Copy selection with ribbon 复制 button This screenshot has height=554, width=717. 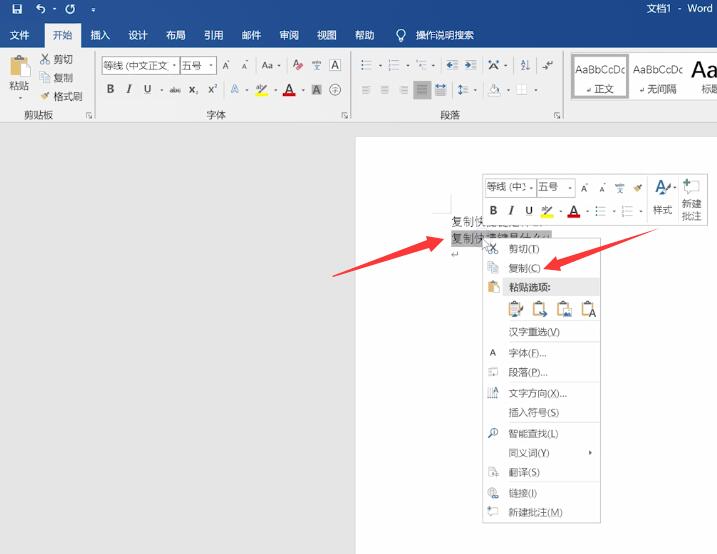(x=56, y=78)
